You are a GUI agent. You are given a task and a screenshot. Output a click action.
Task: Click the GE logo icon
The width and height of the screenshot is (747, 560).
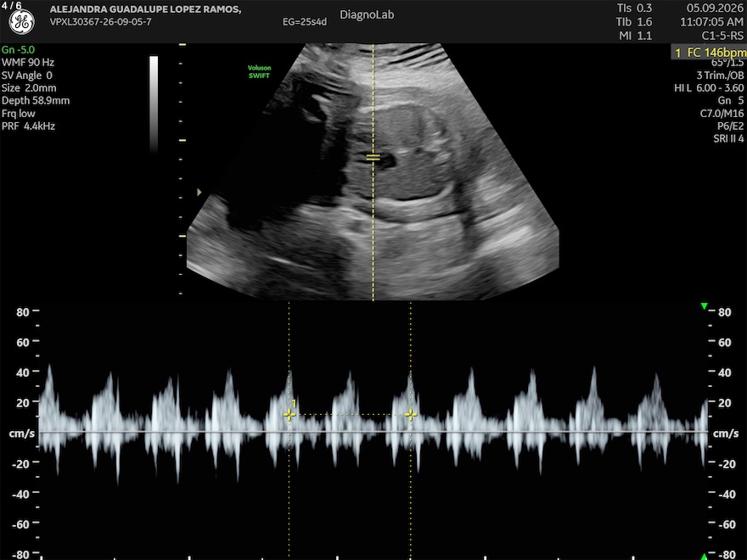tap(21, 22)
